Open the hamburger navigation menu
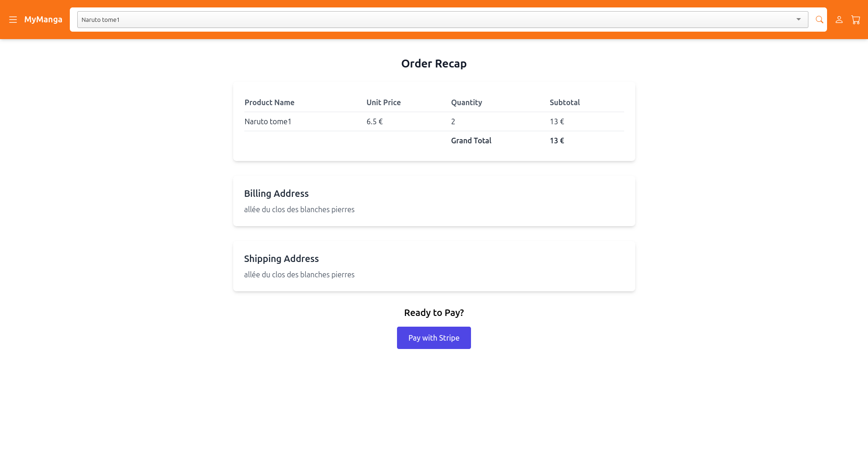Image resolution: width=868 pixels, height=463 pixels. (x=13, y=20)
